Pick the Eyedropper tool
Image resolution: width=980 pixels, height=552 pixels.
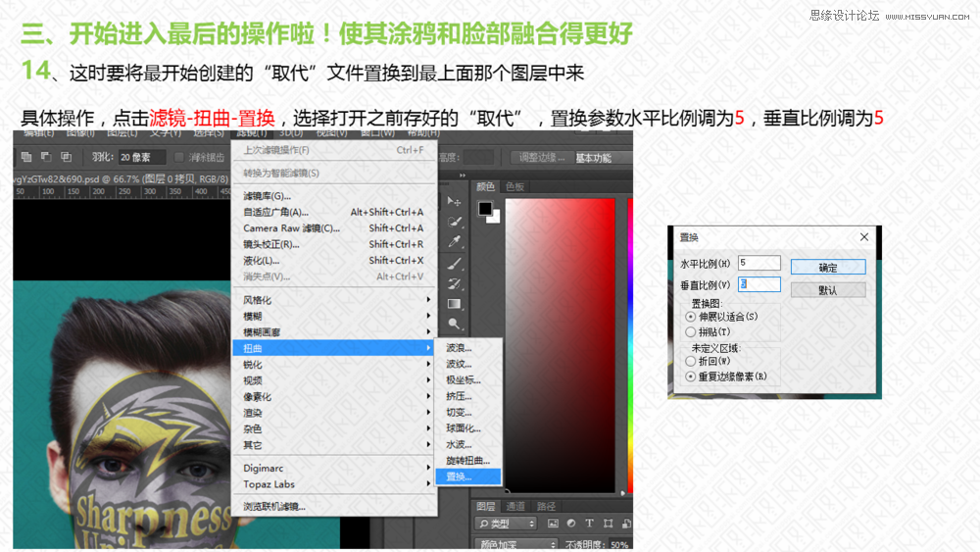455,241
